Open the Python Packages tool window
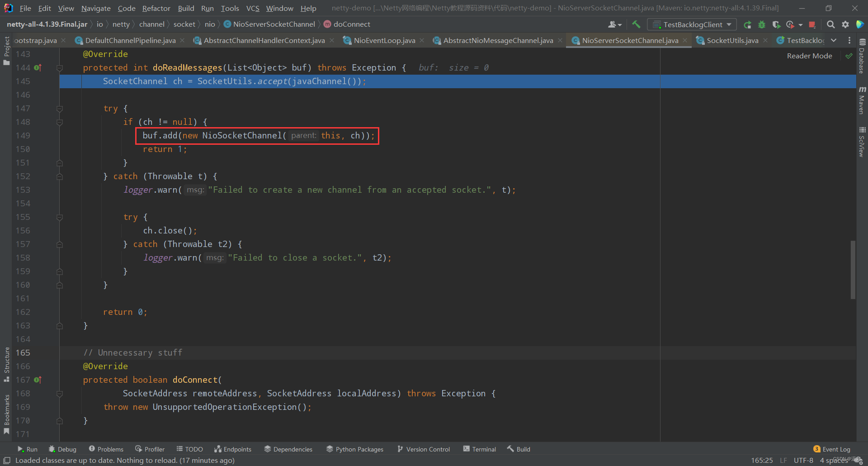Screen dimensions: 868x466 click(x=354, y=449)
